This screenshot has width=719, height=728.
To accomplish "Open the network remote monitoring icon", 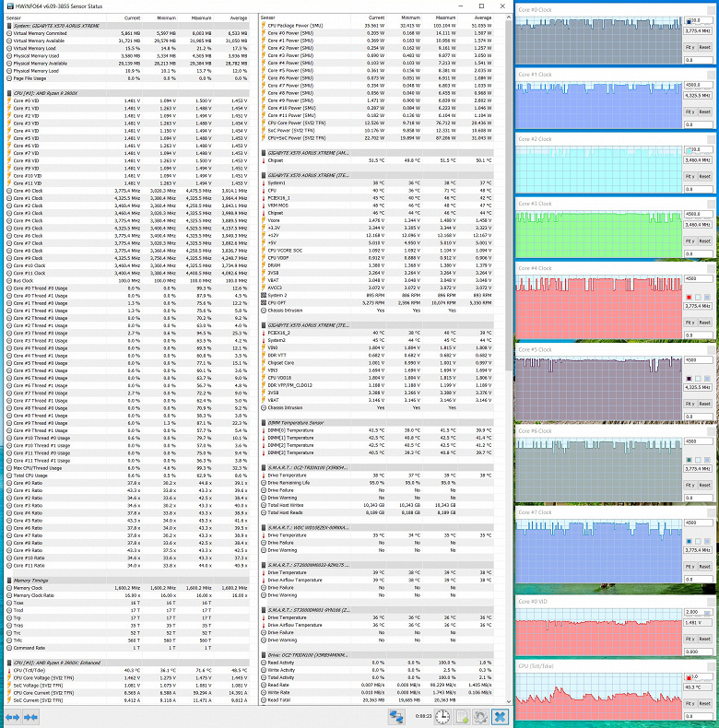I will [x=396, y=716].
